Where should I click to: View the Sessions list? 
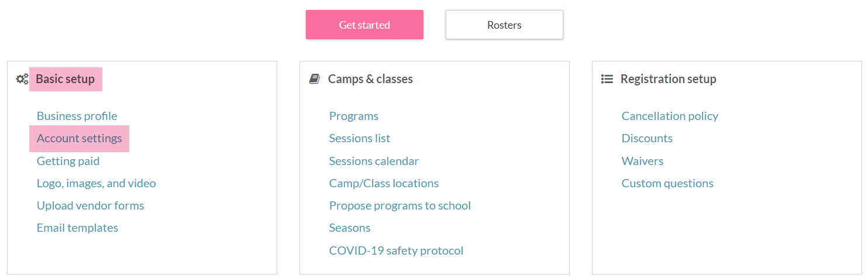click(360, 139)
